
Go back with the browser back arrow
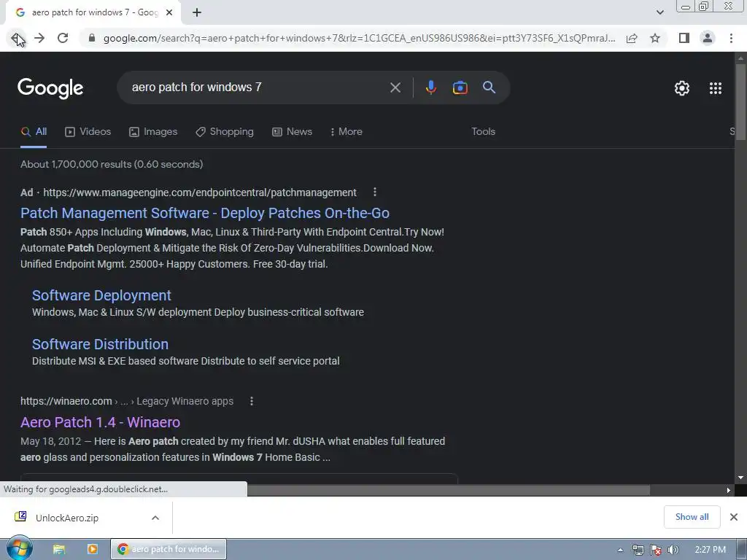tap(16, 38)
